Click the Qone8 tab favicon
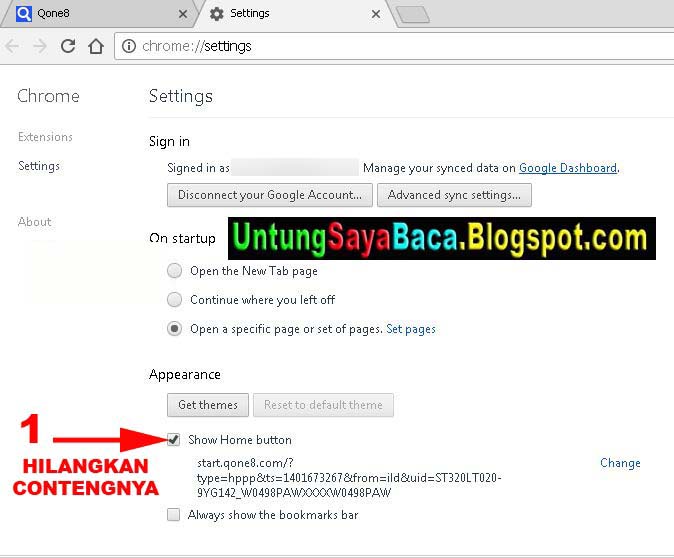The height and width of the screenshot is (558, 674). (x=24, y=14)
